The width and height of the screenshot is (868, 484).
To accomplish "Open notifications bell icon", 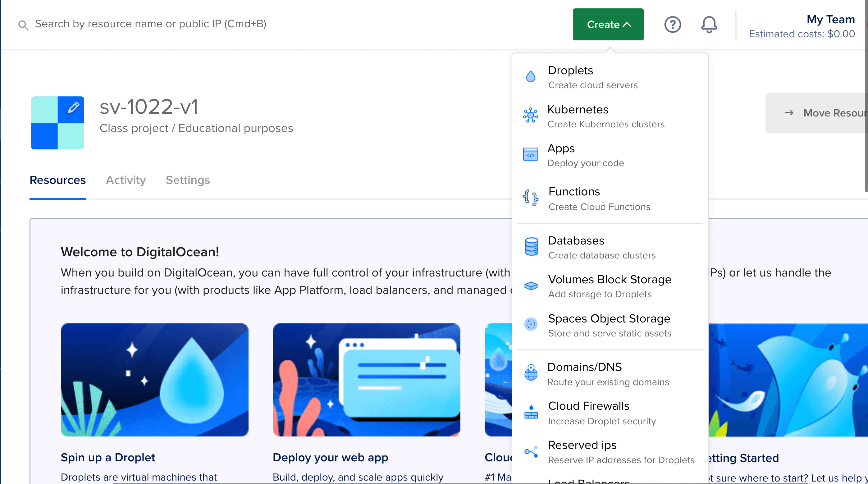I will click(x=709, y=25).
